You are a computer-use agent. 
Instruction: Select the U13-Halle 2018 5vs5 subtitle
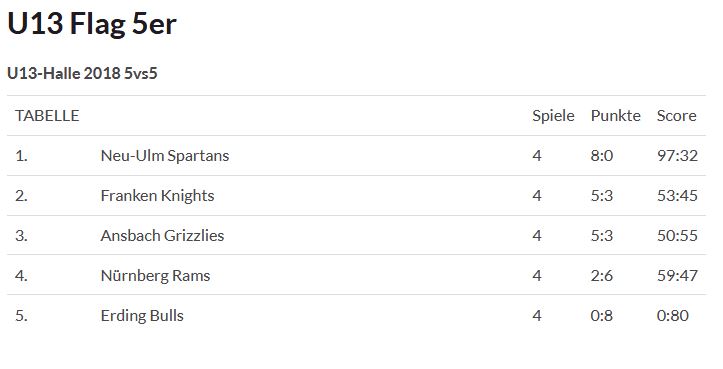83,73
